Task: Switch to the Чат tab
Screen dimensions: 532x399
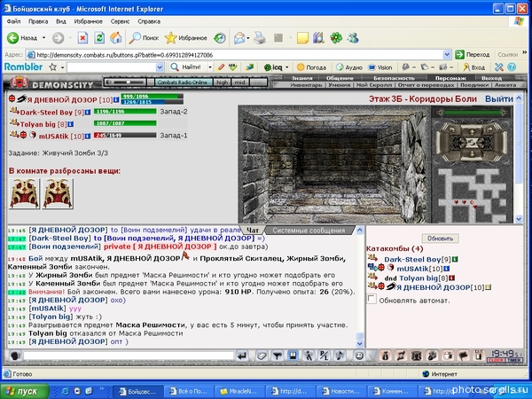Action: (253, 231)
